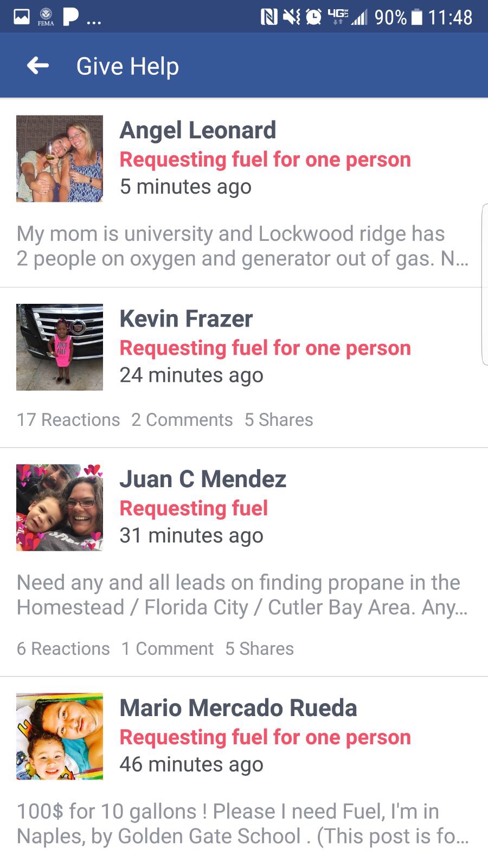This screenshot has width=488, height=868.
Task: Expand Juan's truncated propane post text
Action: pyautogui.click(x=242, y=595)
